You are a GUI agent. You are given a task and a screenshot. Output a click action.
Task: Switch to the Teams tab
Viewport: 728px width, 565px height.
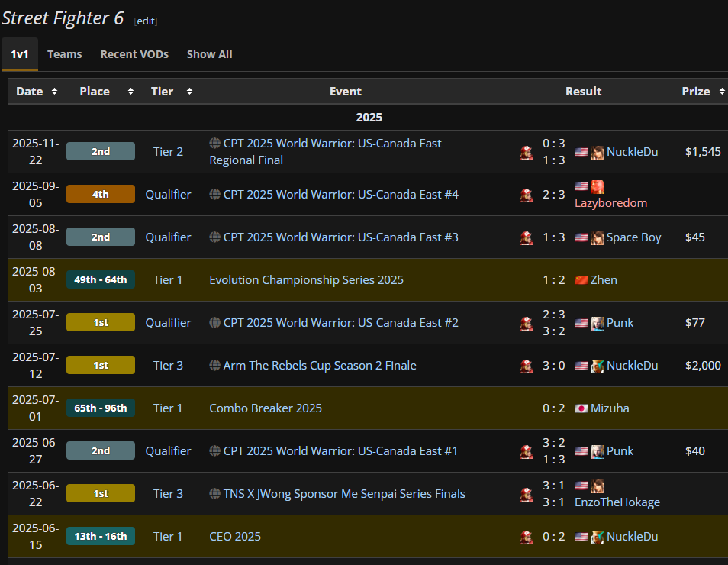65,54
